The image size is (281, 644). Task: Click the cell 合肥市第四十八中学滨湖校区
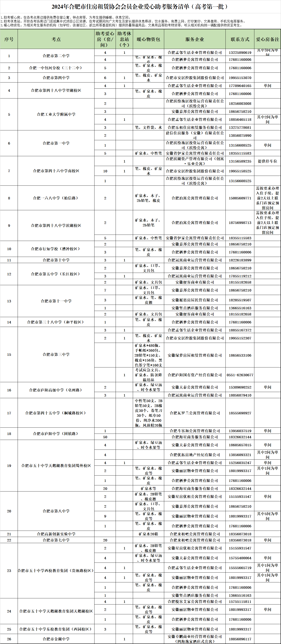tap(56, 226)
